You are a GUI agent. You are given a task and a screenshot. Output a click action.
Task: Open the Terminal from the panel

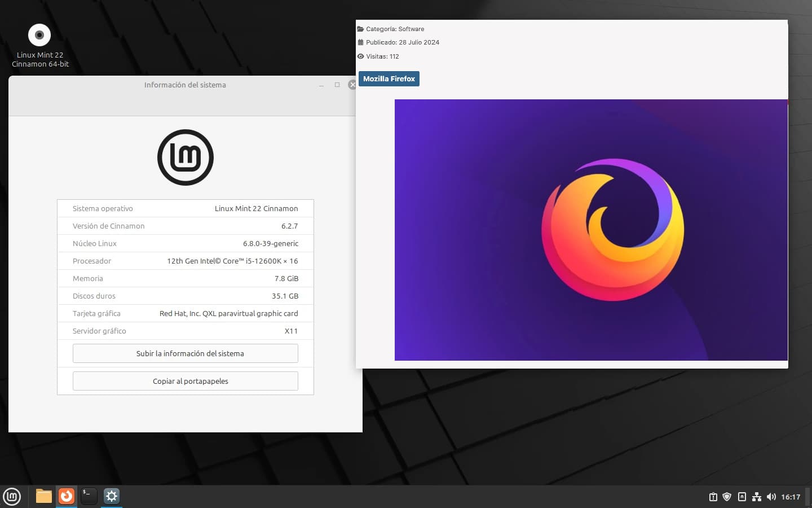(89, 496)
